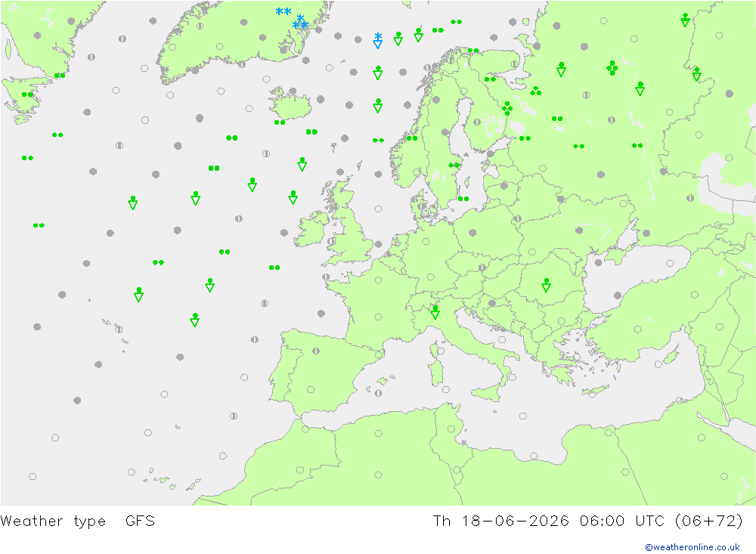756x554 pixels.
Task: Click the blue two-asterisk snow symbol over Greenland
Action: pyautogui.click(x=283, y=11)
